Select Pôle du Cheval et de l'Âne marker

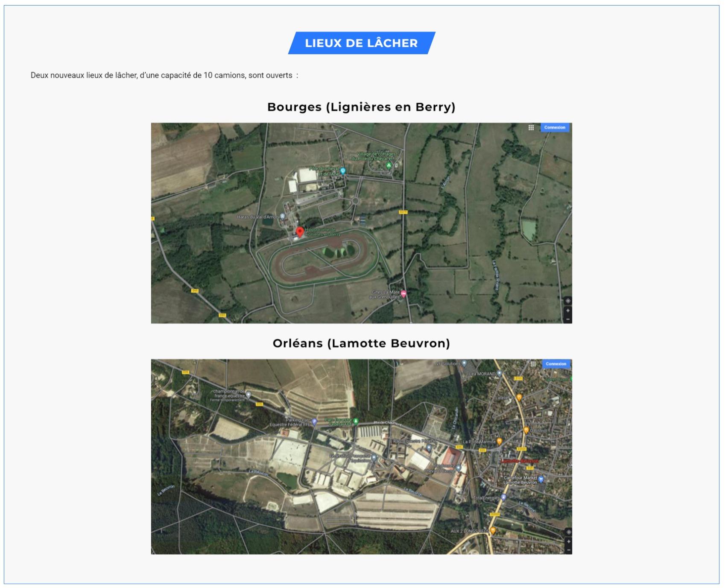click(x=342, y=171)
